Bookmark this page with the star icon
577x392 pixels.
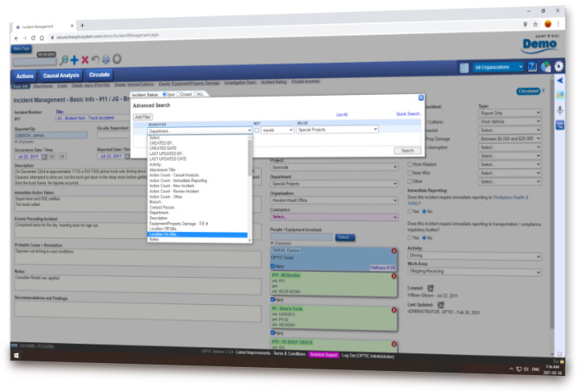[x=535, y=24]
